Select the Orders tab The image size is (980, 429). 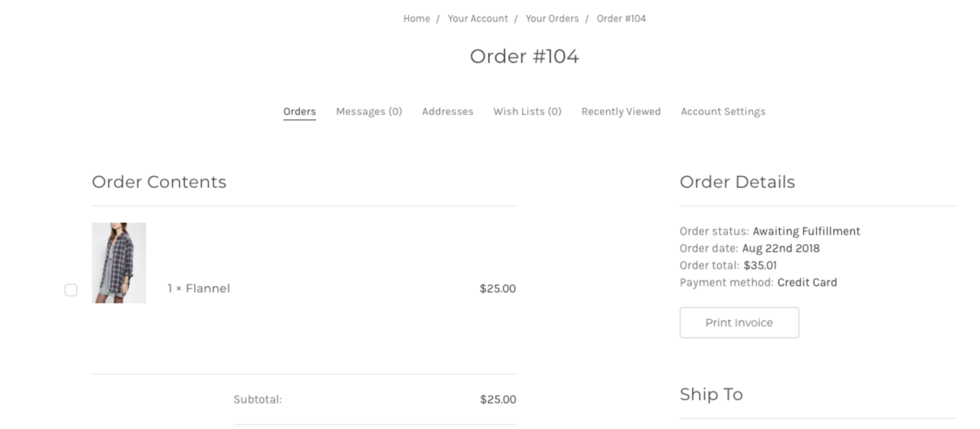point(299,111)
